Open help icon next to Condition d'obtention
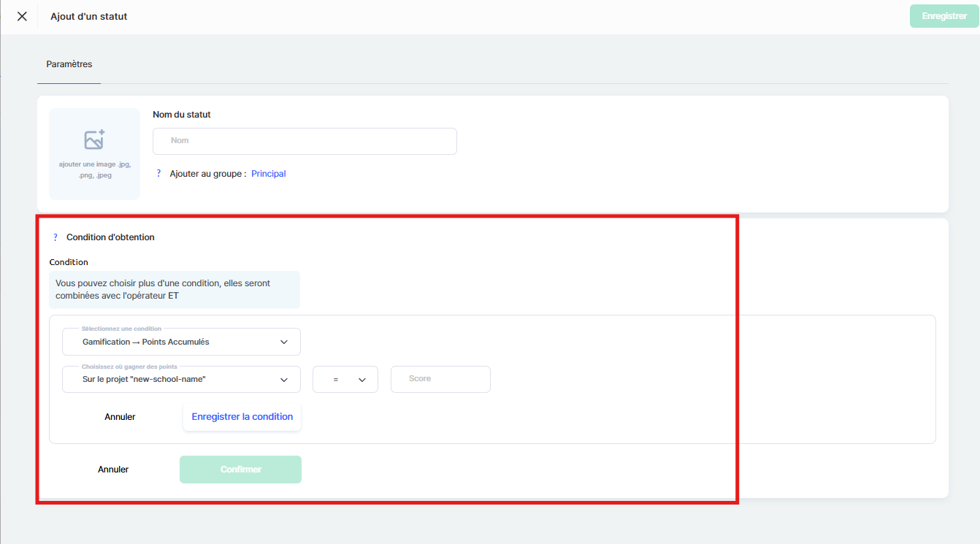980x544 pixels. (x=55, y=237)
